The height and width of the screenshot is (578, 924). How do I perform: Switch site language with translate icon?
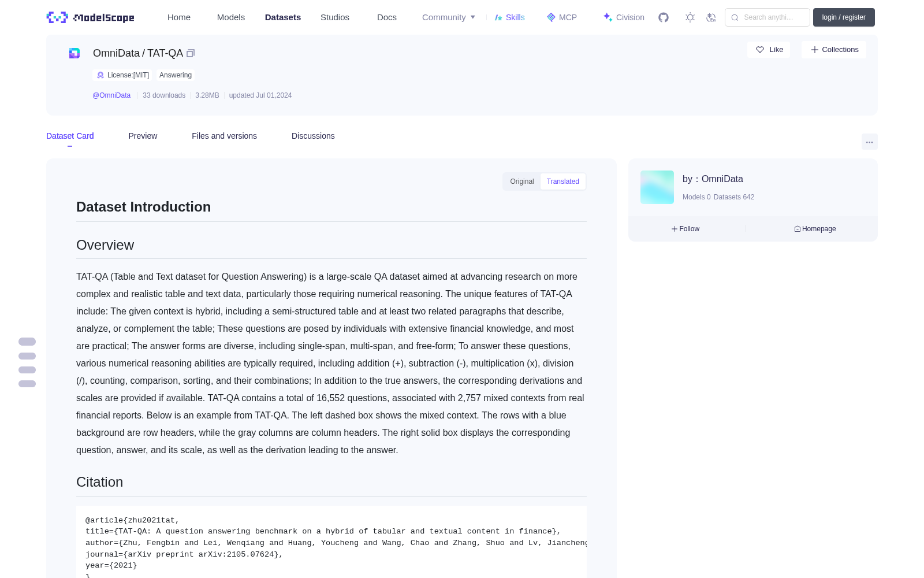pos(711,17)
